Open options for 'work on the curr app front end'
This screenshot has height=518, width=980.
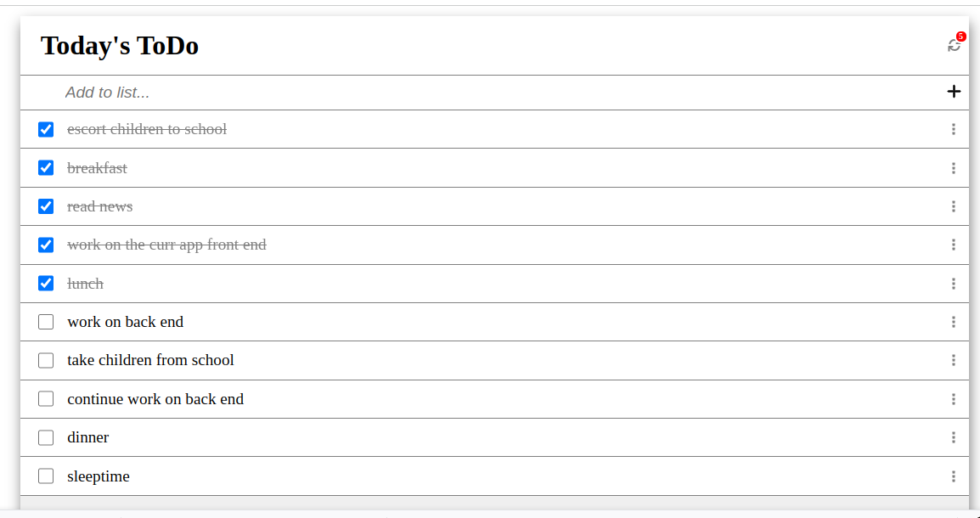pyautogui.click(x=954, y=245)
